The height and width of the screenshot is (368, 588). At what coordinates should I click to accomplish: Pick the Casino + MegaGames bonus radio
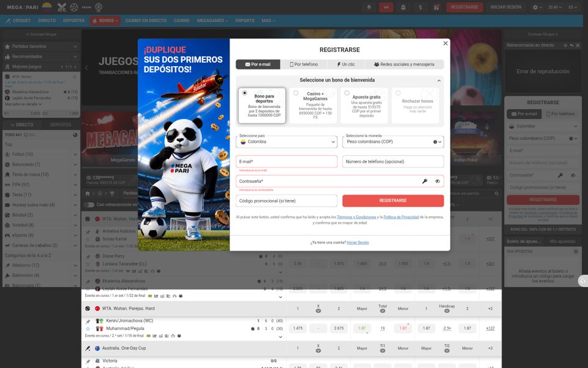(296, 93)
